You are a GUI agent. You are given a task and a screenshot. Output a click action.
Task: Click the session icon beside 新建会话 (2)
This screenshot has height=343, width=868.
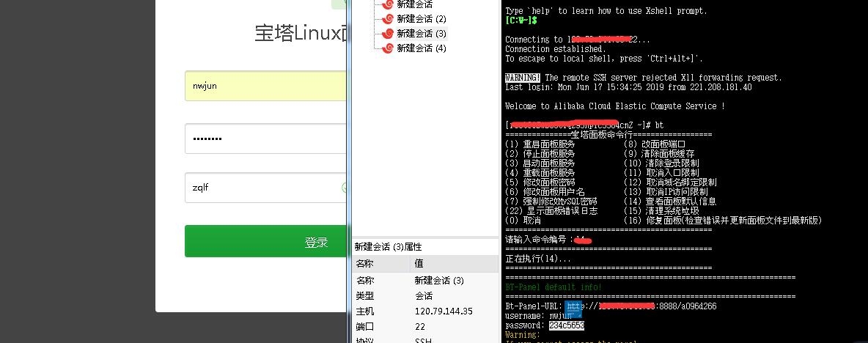point(388,19)
